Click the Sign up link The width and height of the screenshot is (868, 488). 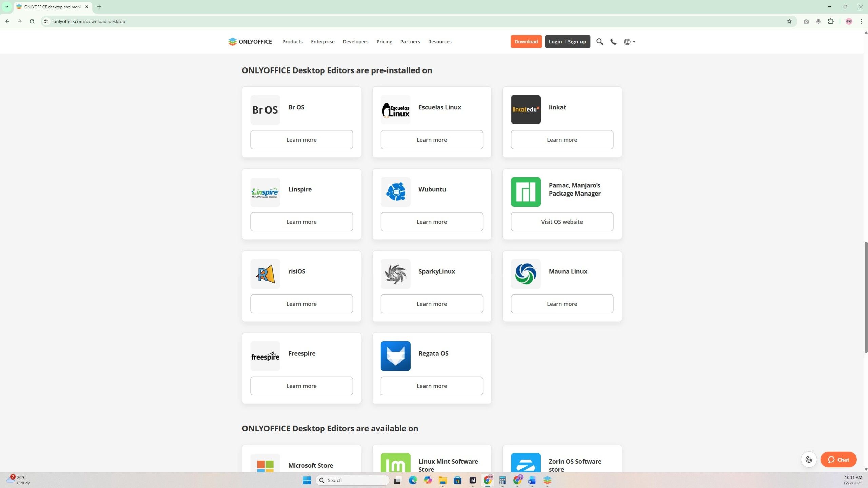point(577,42)
